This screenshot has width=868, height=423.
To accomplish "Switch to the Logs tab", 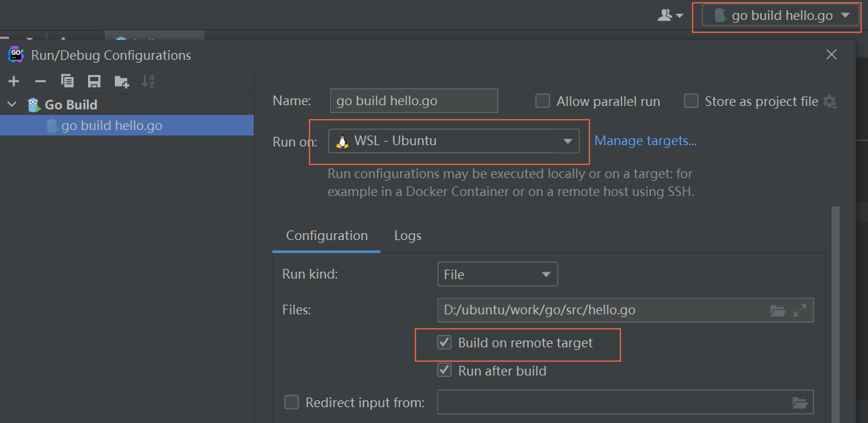I will [x=407, y=236].
